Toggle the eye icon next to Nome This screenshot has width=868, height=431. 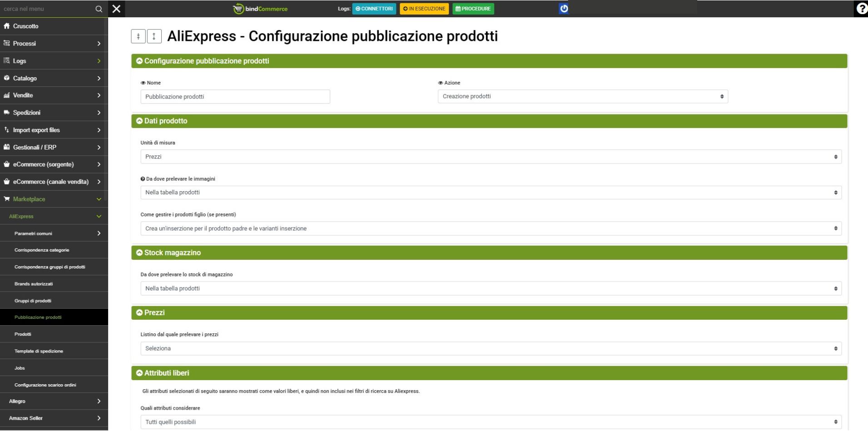[143, 83]
